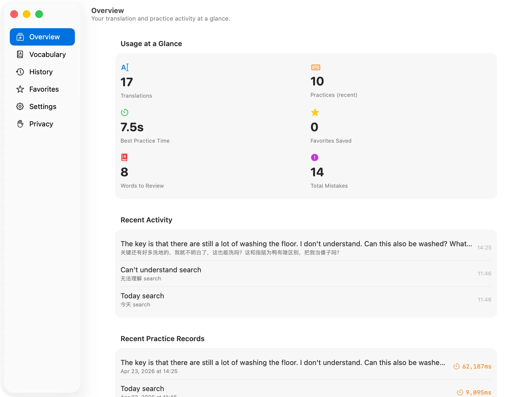This screenshot has height=397, width=532.
Task: Click the Vocabulary book icon
Action: click(x=20, y=54)
